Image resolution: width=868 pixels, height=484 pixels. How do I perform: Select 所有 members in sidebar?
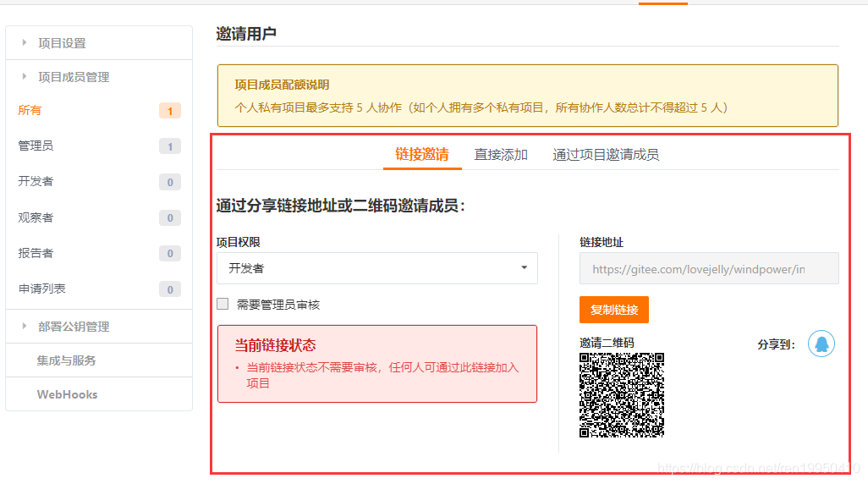point(30,110)
